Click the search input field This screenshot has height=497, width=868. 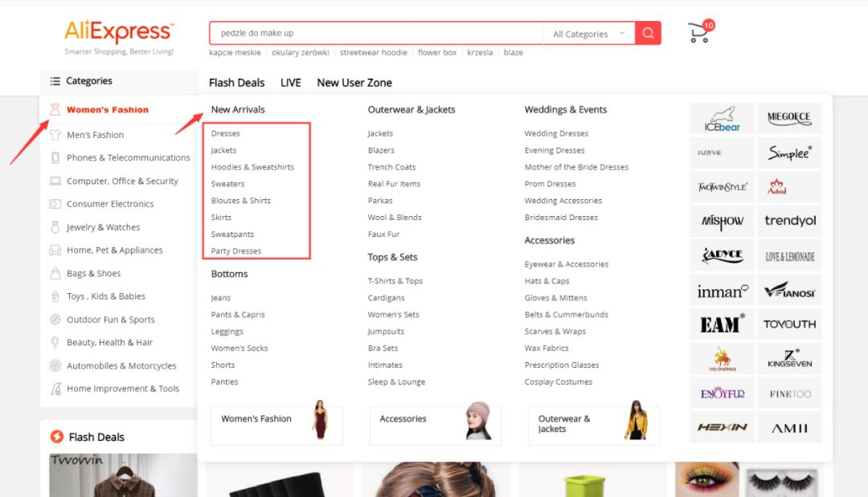(x=376, y=33)
